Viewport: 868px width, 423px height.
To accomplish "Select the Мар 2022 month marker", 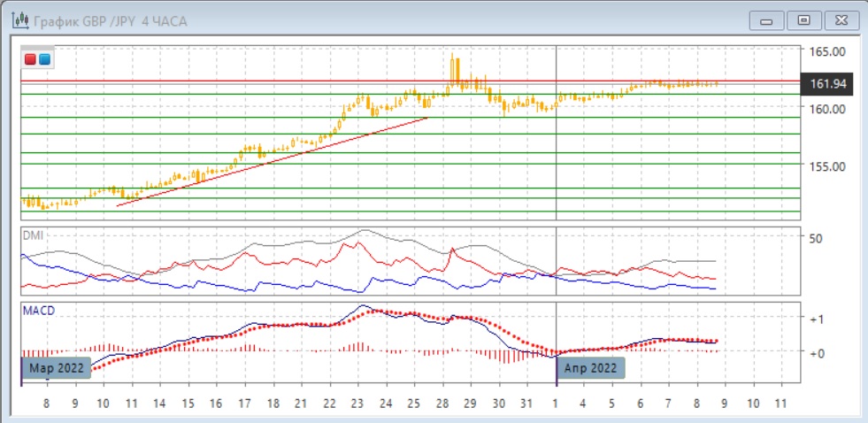I will click(56, 368).
